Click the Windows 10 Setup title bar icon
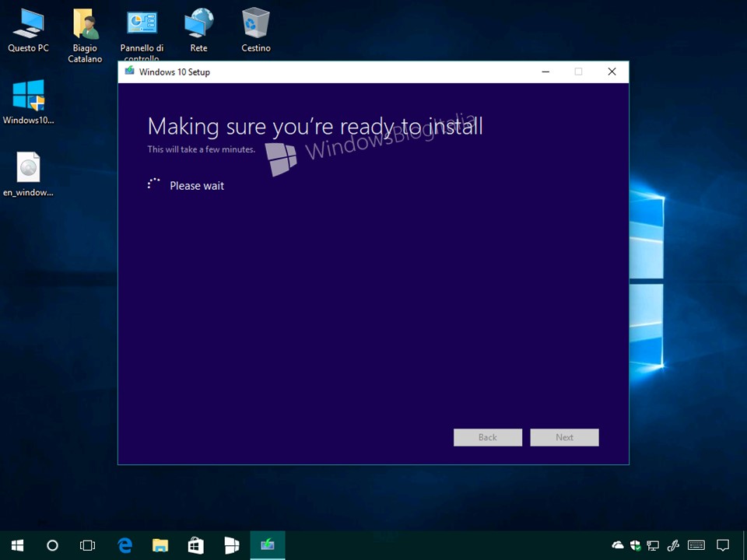 tap(129, 72)
